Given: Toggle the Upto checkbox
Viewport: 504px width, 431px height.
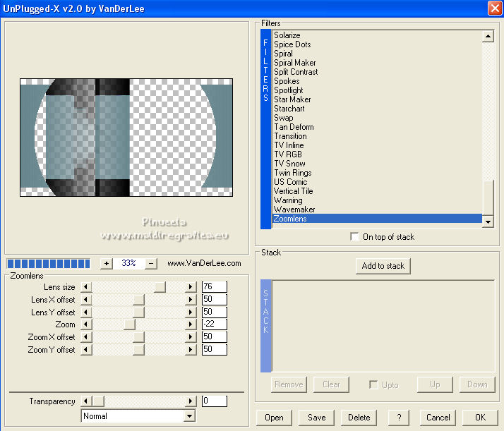Looking at the screenshot, I should tap(374, 384).
